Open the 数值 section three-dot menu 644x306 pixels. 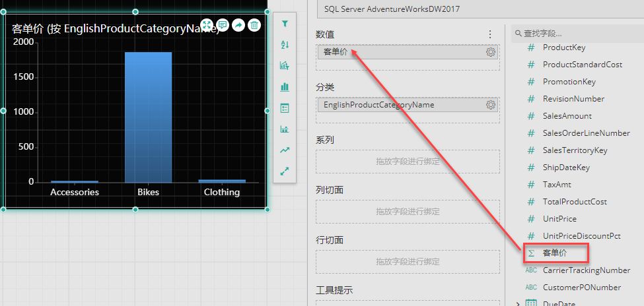pyautogui.click(x=489, y=34)
